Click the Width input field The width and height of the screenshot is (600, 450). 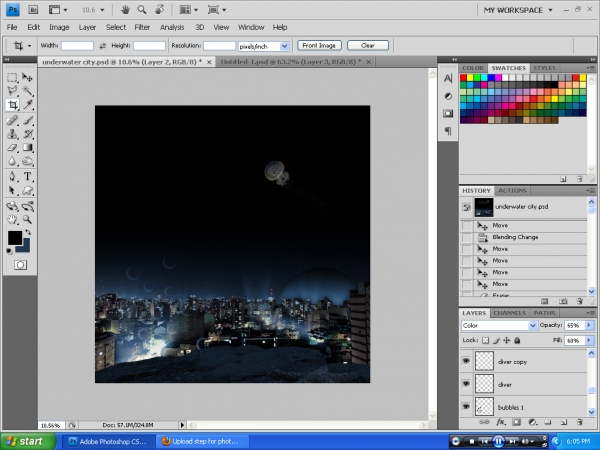(77, 46)
